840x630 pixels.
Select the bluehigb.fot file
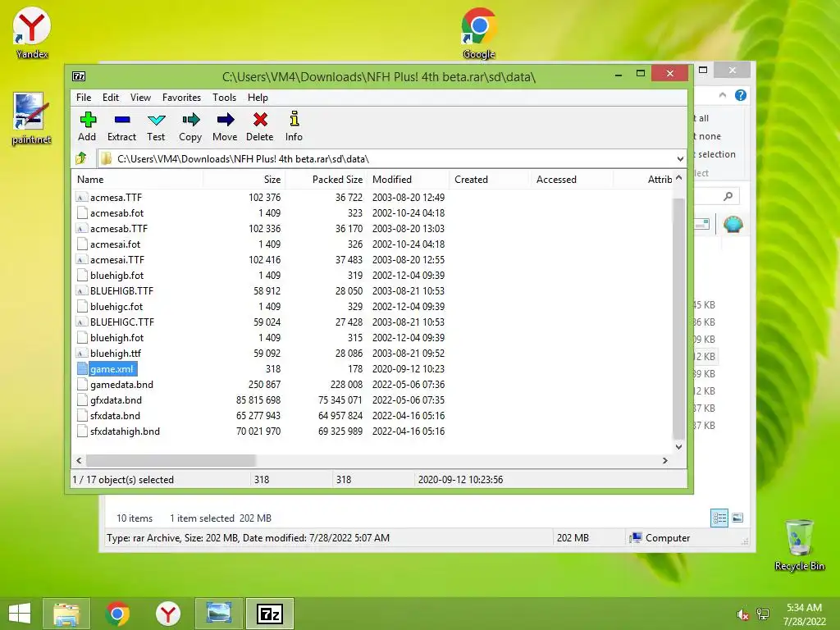[x=116, y=276]
